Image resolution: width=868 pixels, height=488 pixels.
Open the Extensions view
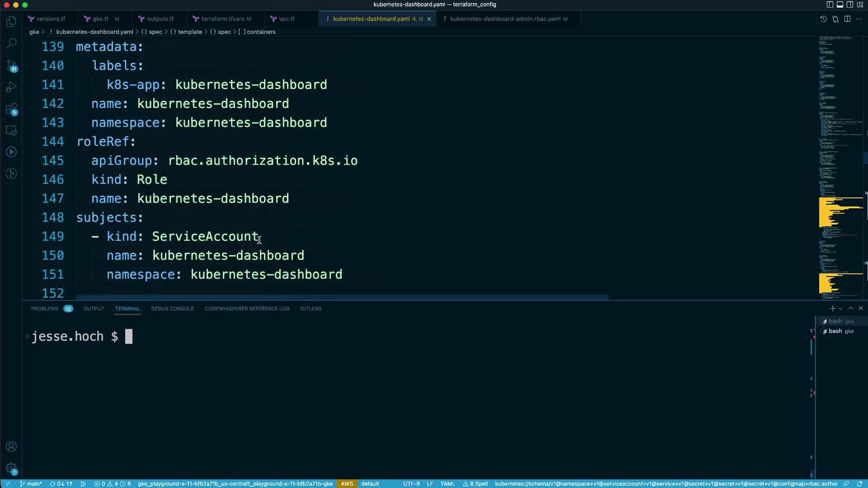tap(11, 109)
